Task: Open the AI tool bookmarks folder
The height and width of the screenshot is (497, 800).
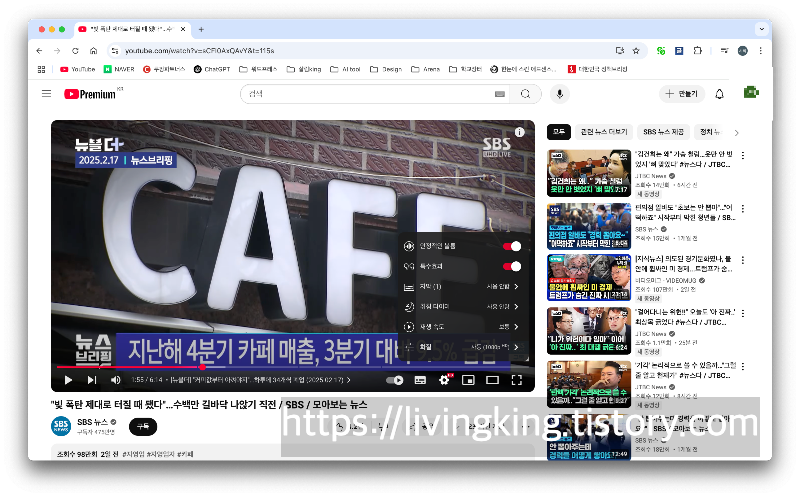Action: pos(345,69)
